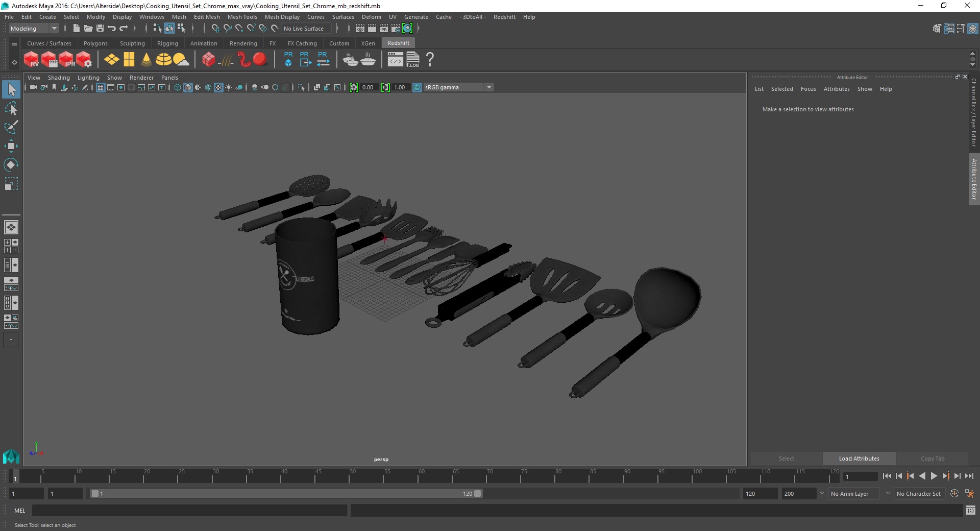Image resolution: width=980 pixels, height=531 pixels.
Task: Toggle viewport grid display button
Action: [101, 87]
